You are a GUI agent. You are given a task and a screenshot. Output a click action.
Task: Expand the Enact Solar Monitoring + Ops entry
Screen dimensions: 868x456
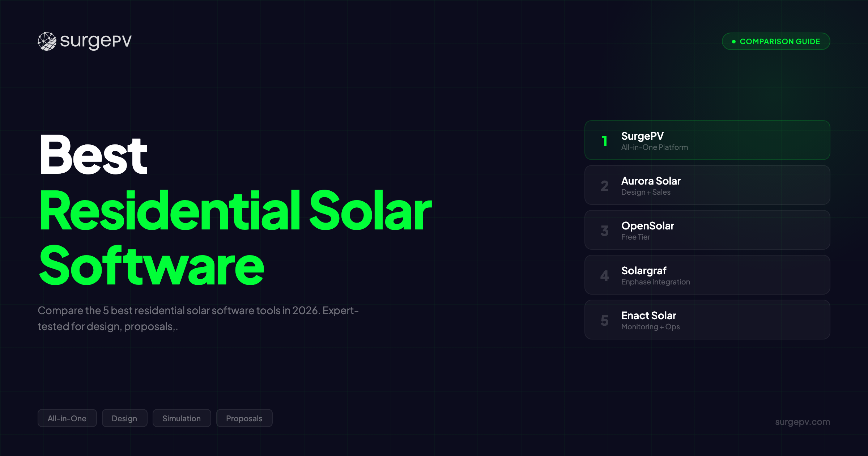[x=707, y=320]
